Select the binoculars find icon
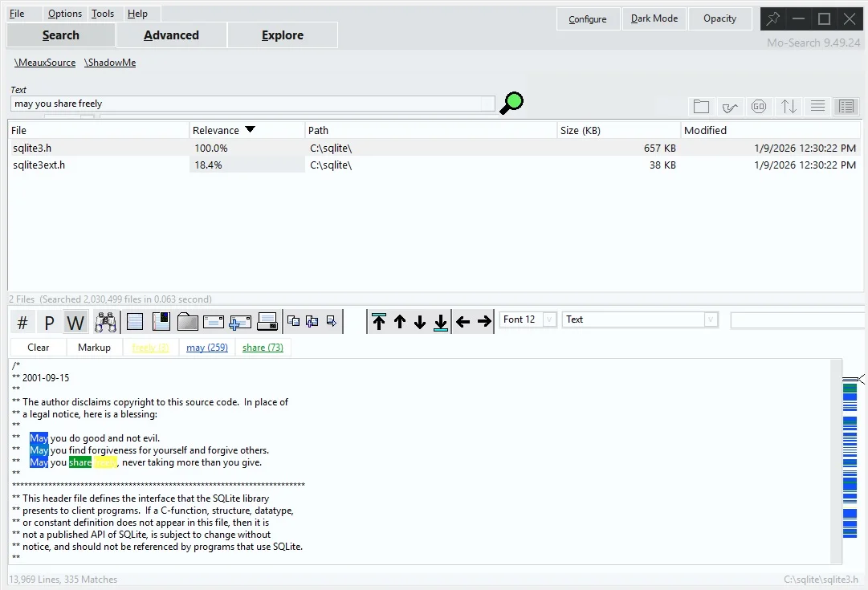The image size is (868, 590). 105,321
